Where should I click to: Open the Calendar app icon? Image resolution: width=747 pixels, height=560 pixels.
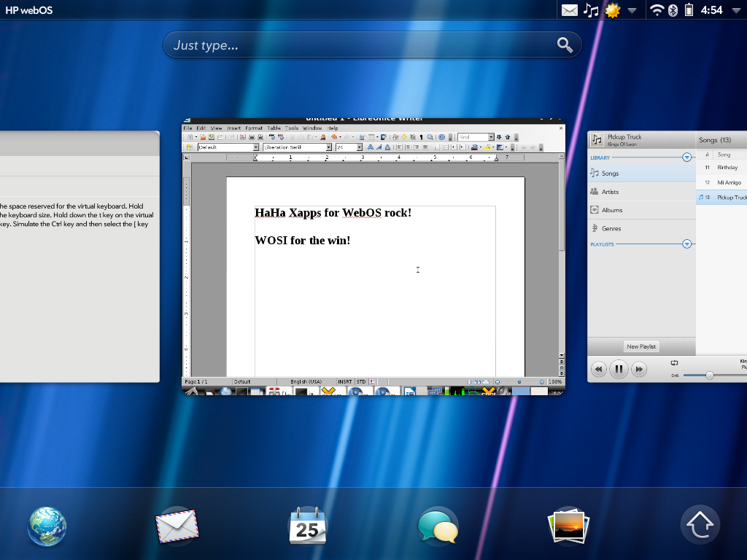(307, 526)
